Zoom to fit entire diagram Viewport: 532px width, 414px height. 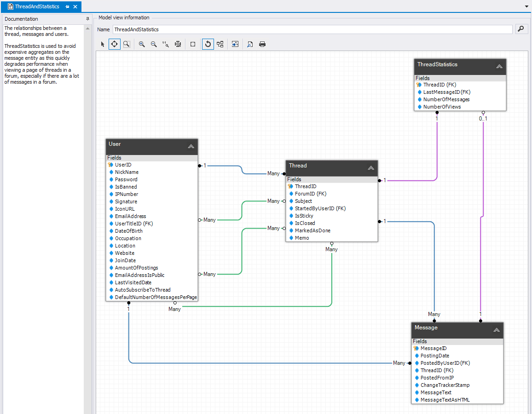[x=178, y=44]
